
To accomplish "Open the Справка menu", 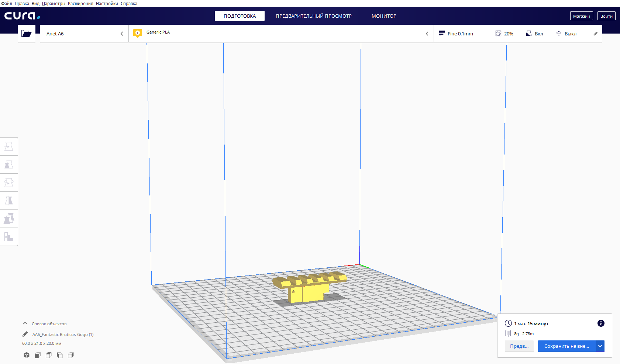I will pyautogui.click(x=129, y=4).
